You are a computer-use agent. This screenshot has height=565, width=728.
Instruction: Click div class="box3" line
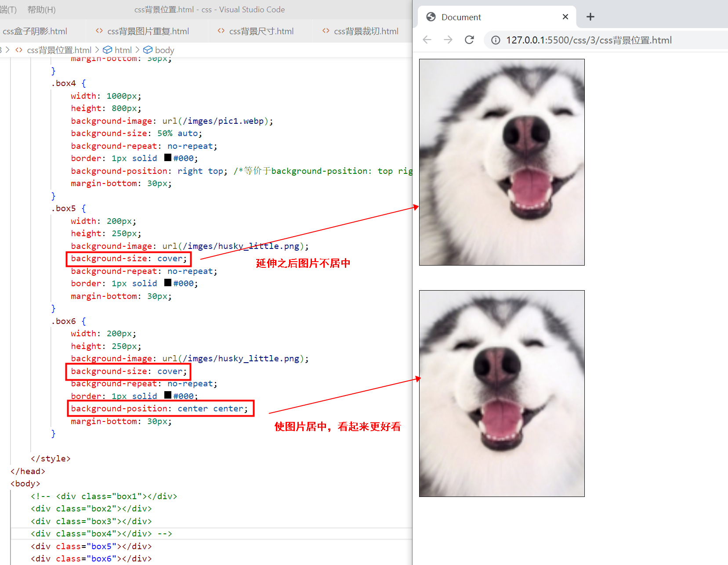pyautogui.click(x=91, y=522)
